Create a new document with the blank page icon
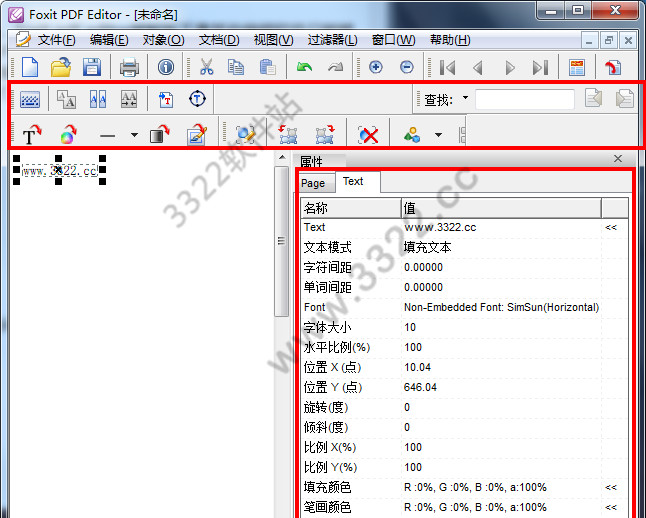646x518 pixels. [30, 67]
